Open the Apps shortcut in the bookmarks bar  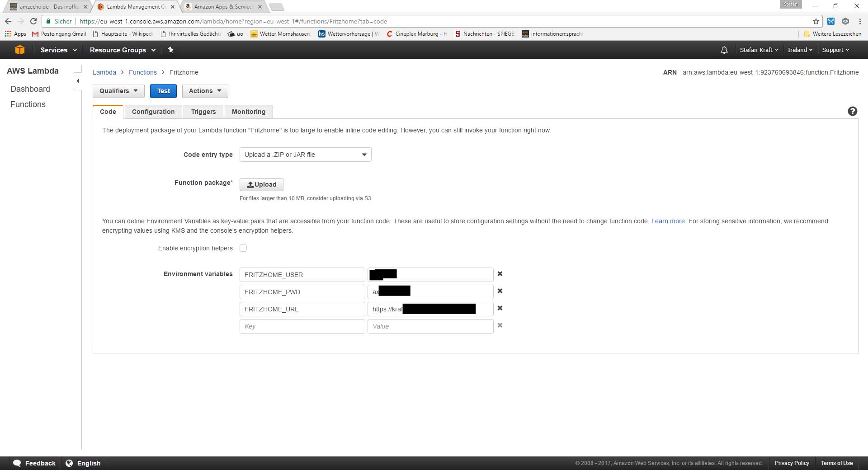tap(15, 34)
